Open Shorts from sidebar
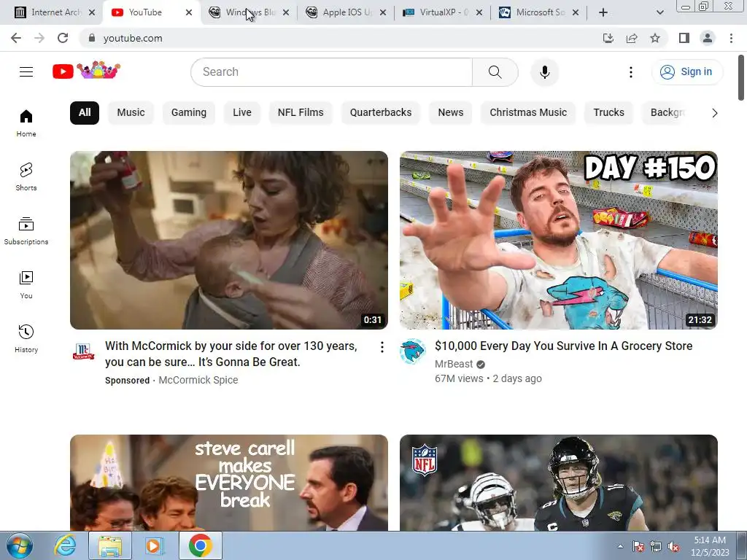 (26, 177)
